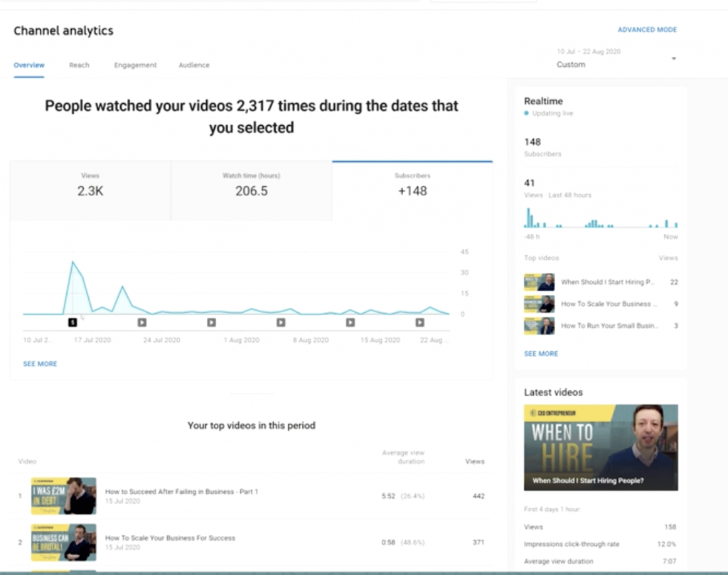
Task: Click SEE MORE in the Realtime panel
Action: [x=541, y=354]
